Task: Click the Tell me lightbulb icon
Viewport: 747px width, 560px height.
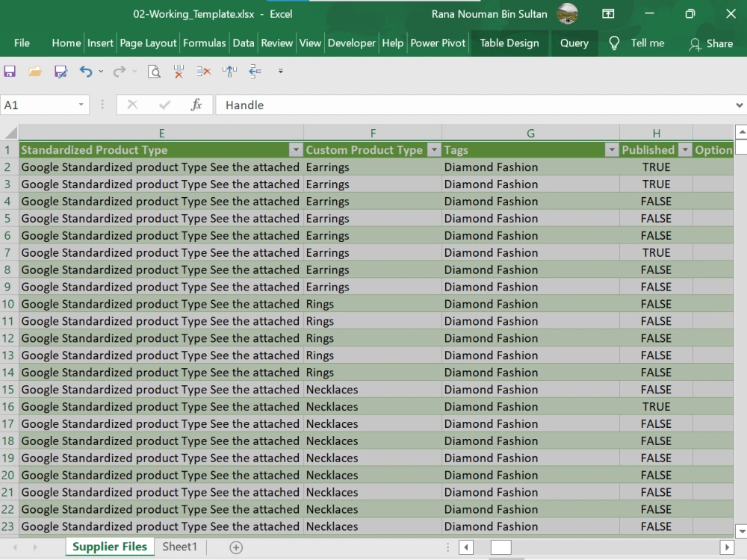Action: [x=614, y=43]
